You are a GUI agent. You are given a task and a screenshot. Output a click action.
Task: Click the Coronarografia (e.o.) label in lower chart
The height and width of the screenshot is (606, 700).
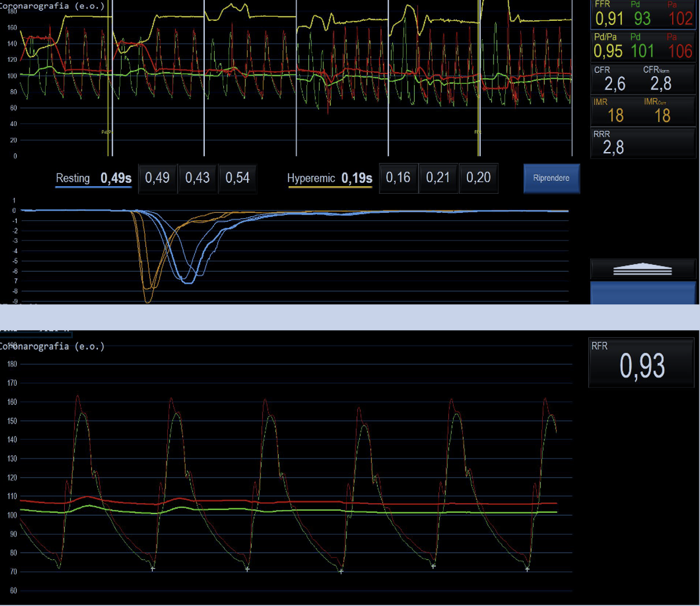coord(53,346)
